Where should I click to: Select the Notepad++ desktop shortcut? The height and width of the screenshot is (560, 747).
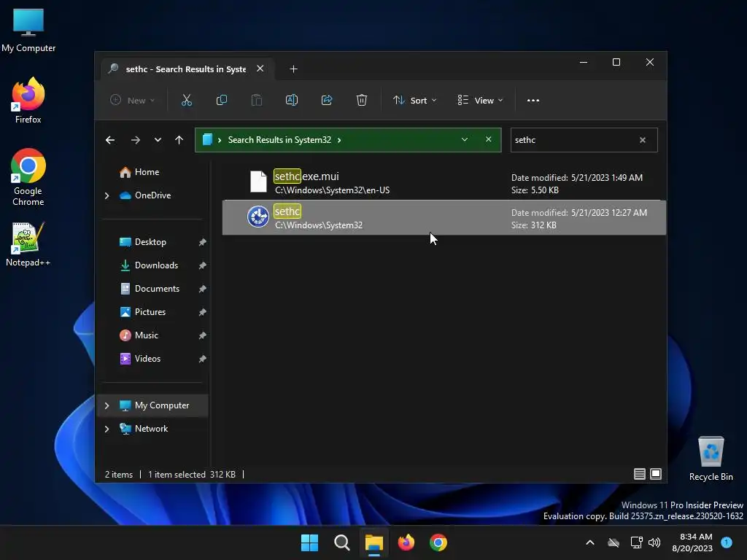click(x=28, y=244)
